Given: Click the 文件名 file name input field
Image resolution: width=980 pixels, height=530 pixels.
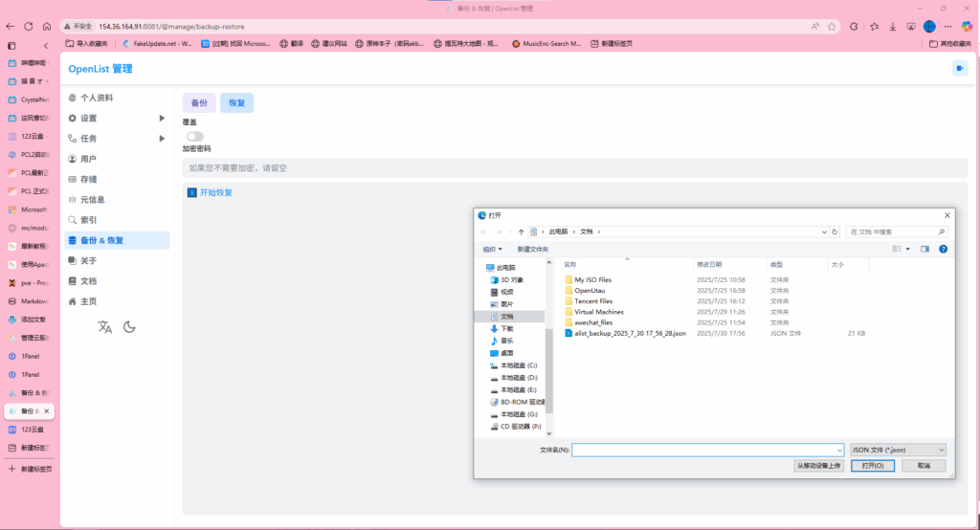Looking at the screenshot, I should click(x=706, y=449).
